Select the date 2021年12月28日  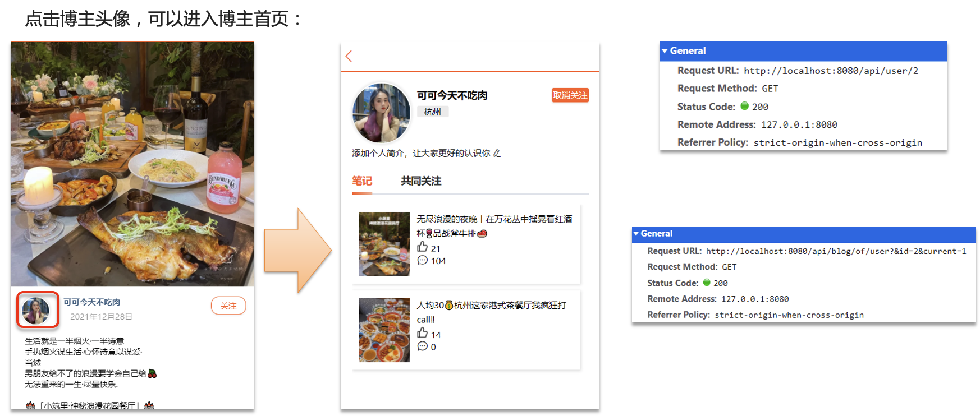101,317
